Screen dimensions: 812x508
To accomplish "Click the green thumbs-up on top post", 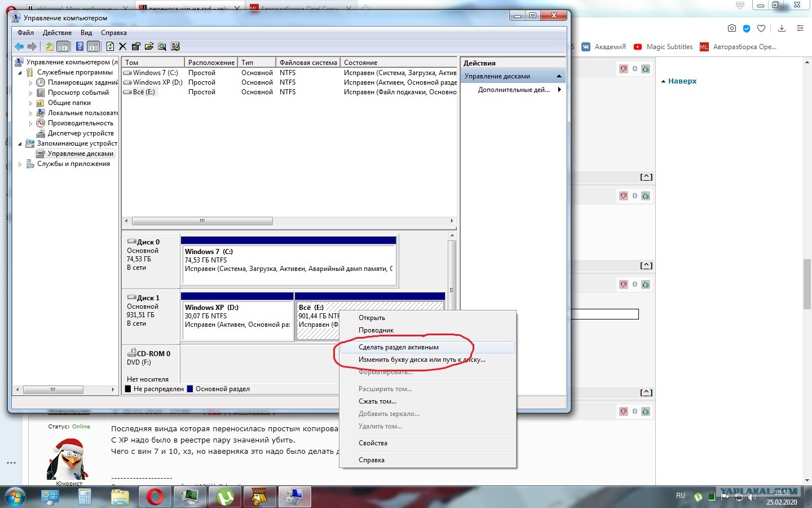I will [646, 69].
